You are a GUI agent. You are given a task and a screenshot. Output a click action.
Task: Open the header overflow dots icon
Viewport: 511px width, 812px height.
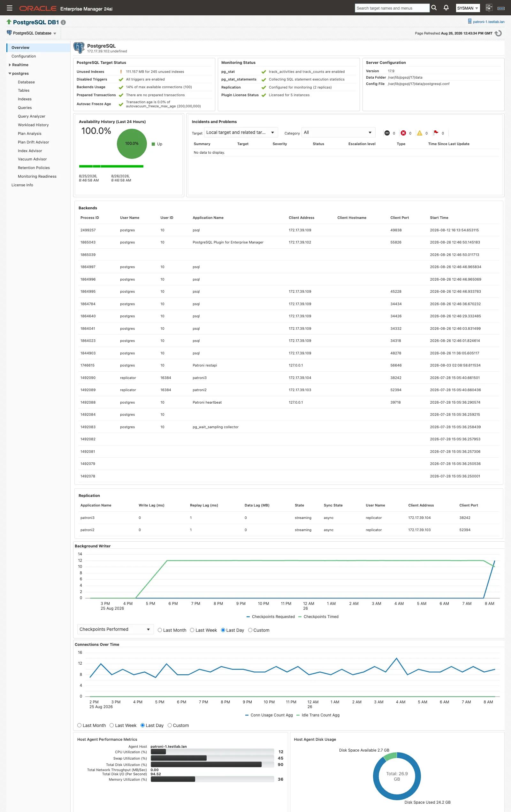point(501,8)
